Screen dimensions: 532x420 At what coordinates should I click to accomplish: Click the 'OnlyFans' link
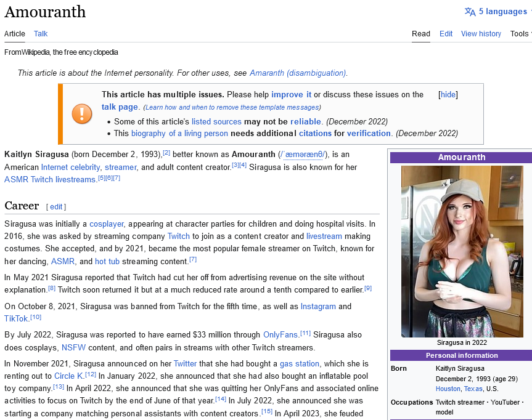(x=280, y=335)
